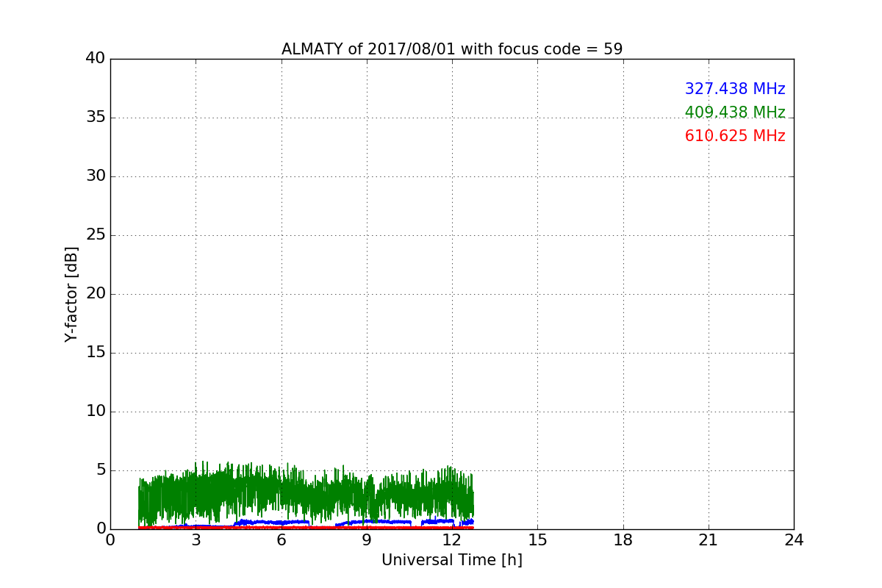Image resolution: width=882 pixels, height=588 pixels.
Task: Click y-axis tick label 20
Action: point(96,294)
